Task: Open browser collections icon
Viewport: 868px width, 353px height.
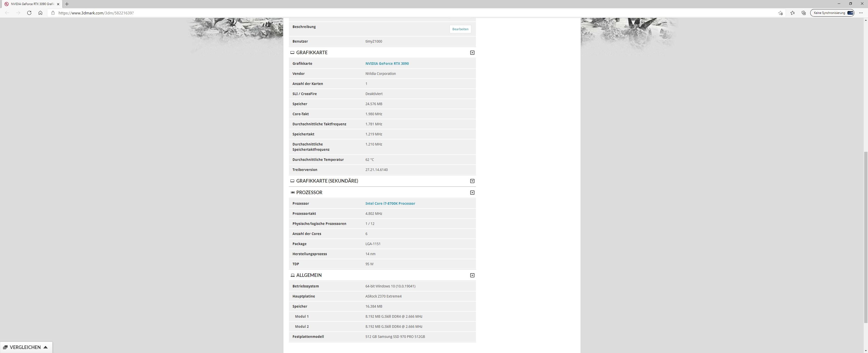Action: (x=804, y=13)
